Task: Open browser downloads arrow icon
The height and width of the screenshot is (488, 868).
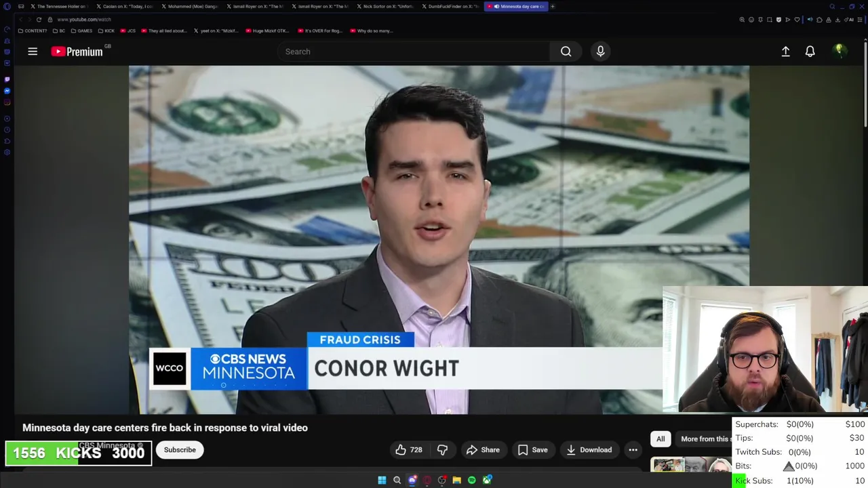Action: click(837, 20)
